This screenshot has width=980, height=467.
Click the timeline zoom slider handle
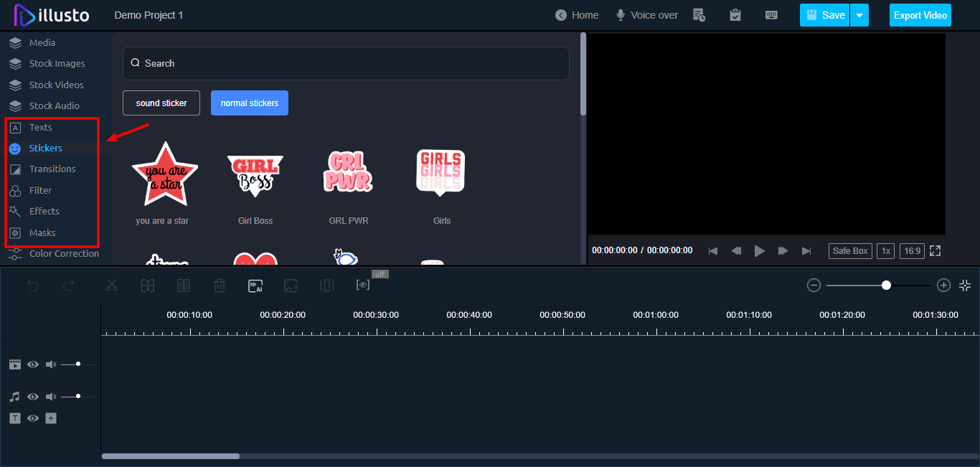887,286
